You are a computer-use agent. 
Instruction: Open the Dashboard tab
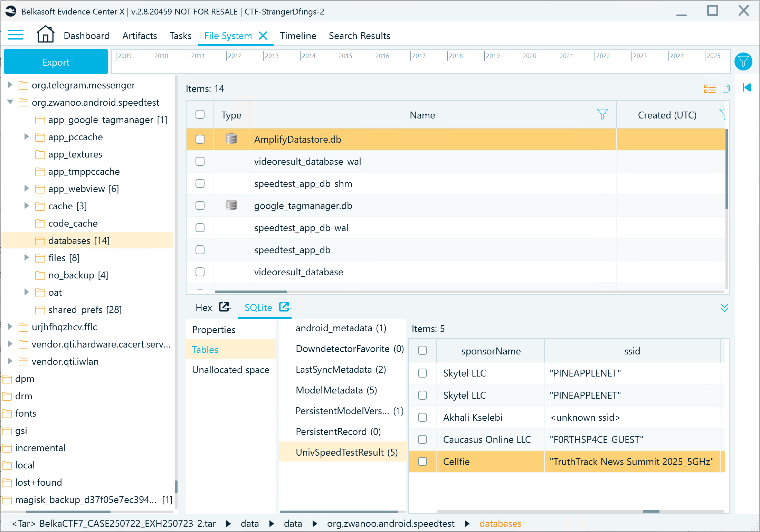pyautogui.click(x=87, y=36)
